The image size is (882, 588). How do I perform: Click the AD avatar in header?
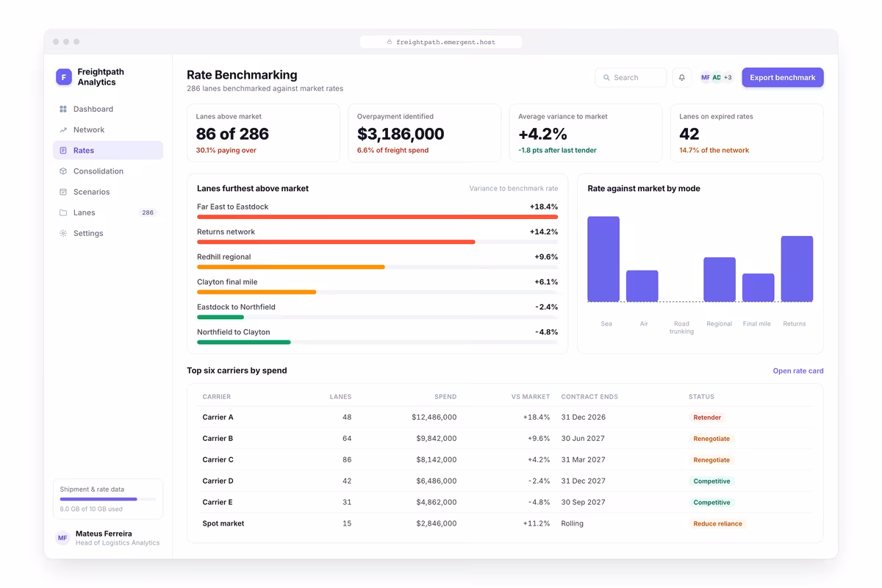tap(717, 77)
